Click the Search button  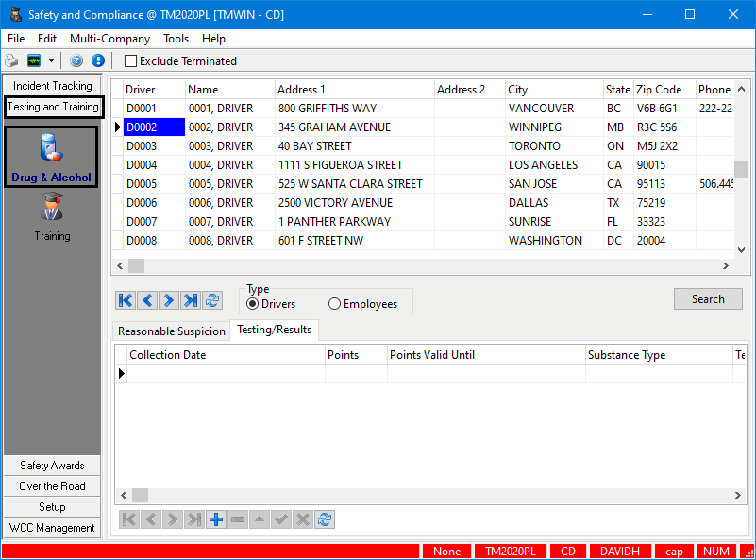point(708,299)
